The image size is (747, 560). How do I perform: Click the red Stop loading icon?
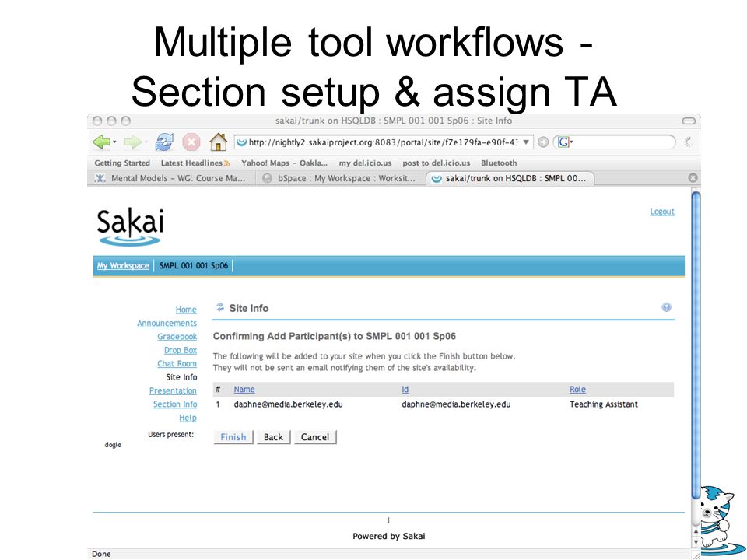tap(191, 142)
